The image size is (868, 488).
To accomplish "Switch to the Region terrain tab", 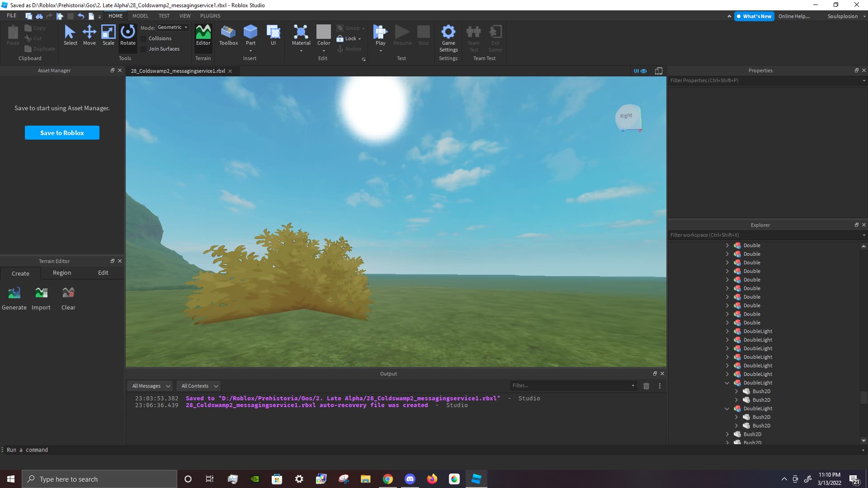I will click(62, 273).
